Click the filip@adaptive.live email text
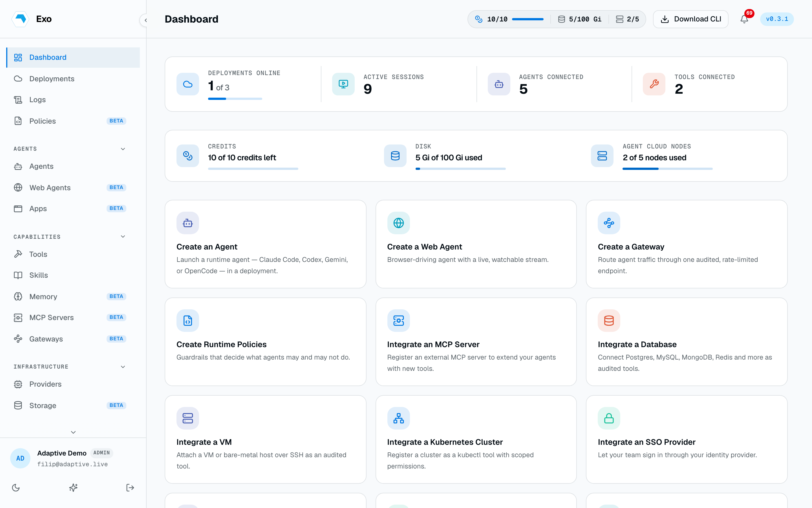The height and width of the screenshot is (508, 812). pos(72,464)
